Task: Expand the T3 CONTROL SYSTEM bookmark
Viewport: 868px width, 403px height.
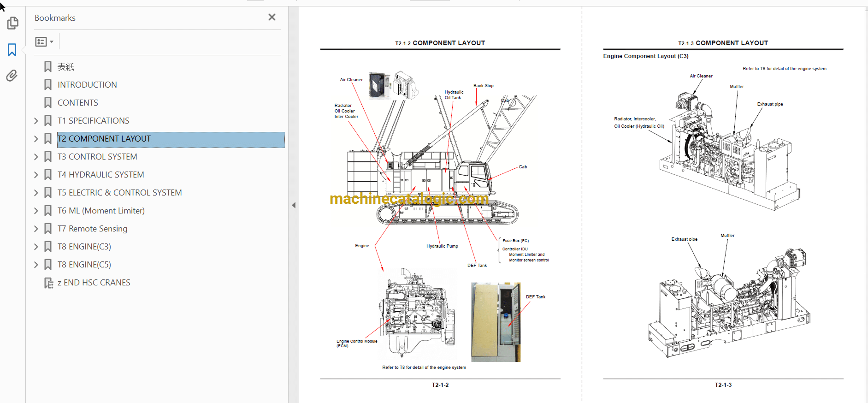Action: pos(36,157)
